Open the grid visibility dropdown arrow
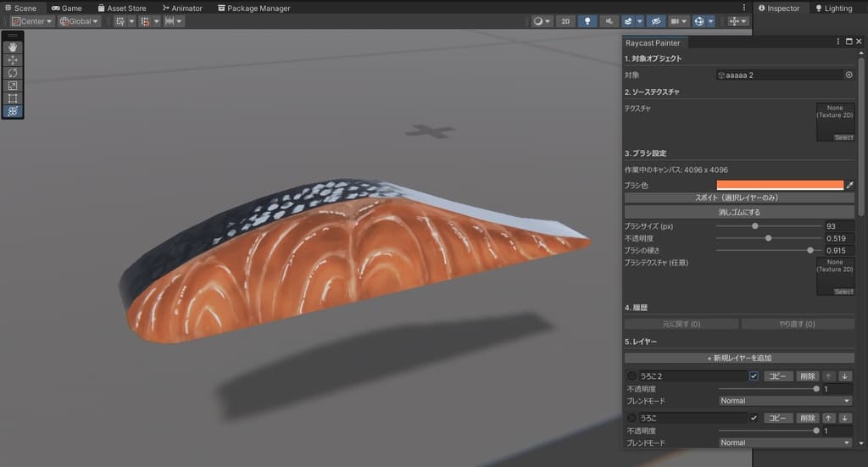 (131, 21)
